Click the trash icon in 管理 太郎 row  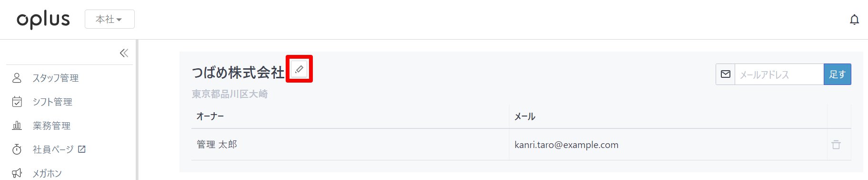836,145
